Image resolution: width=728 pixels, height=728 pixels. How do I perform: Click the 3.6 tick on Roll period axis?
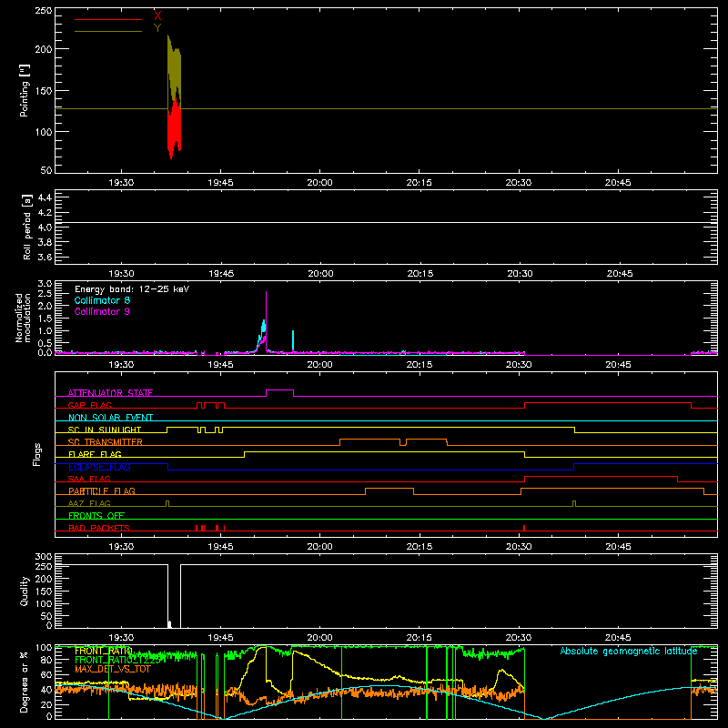tap(45, 257)
